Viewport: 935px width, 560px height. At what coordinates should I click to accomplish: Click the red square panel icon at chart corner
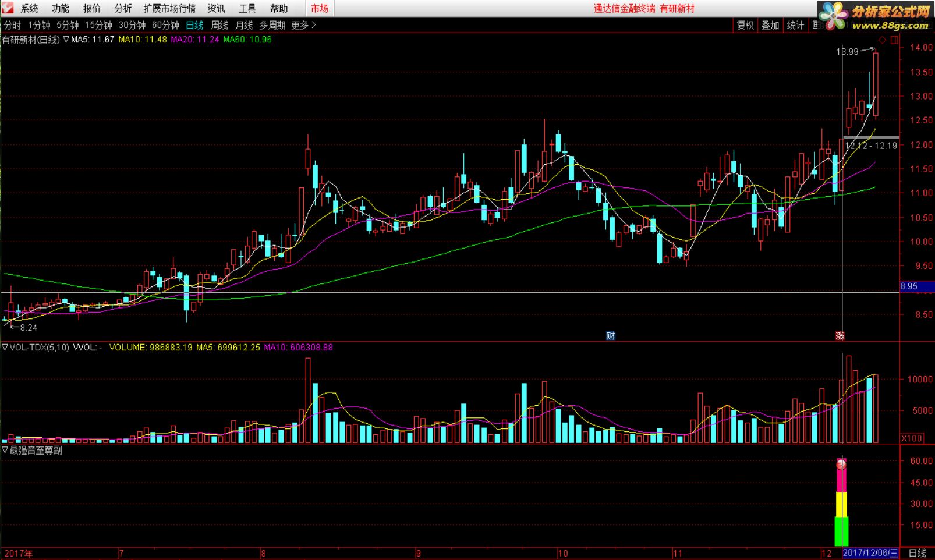point(894,40)
